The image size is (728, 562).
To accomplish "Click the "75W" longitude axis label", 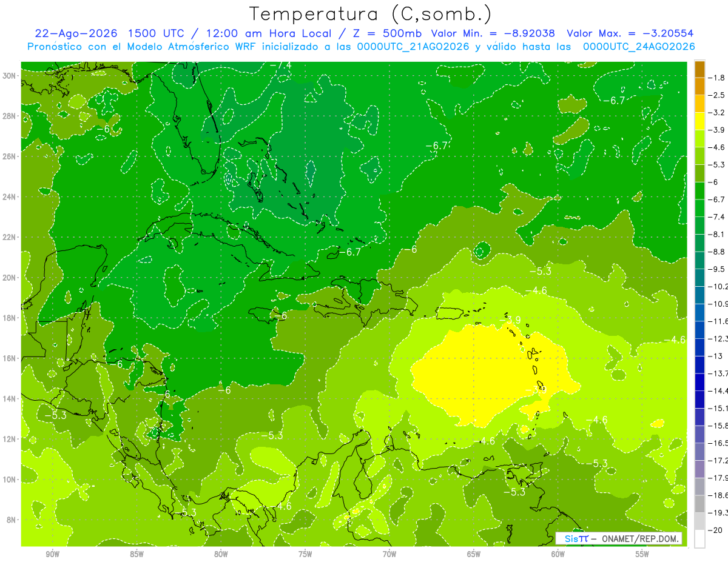I will (305, 554).
